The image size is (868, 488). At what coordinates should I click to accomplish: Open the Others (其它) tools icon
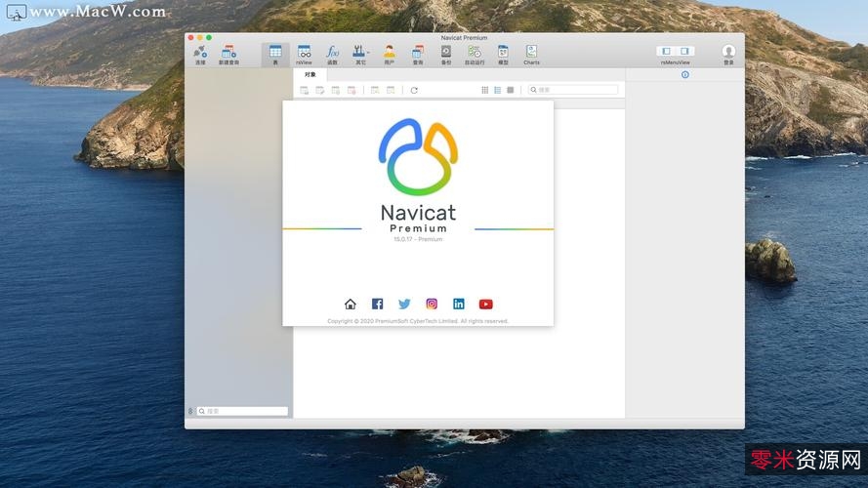tap(358, 52)
